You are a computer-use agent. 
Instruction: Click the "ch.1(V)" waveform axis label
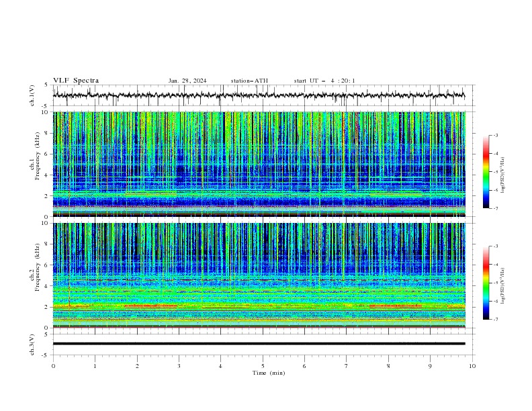tap(32, 95)
